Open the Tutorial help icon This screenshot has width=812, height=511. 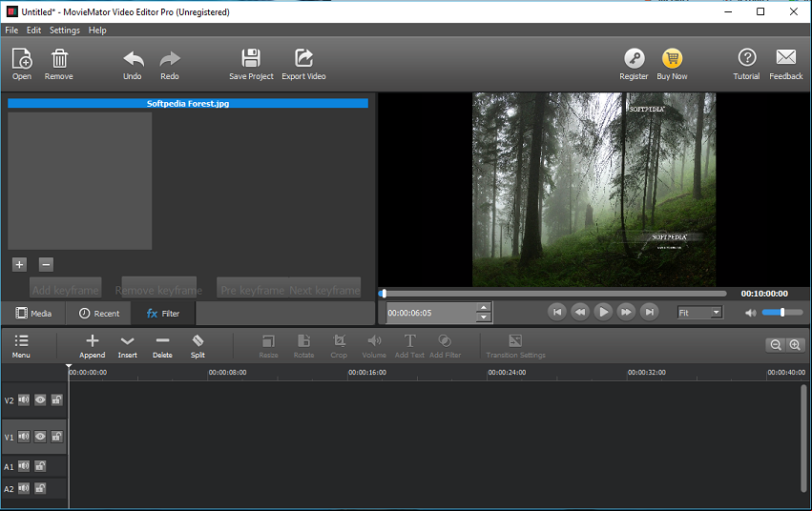(747, 64)
